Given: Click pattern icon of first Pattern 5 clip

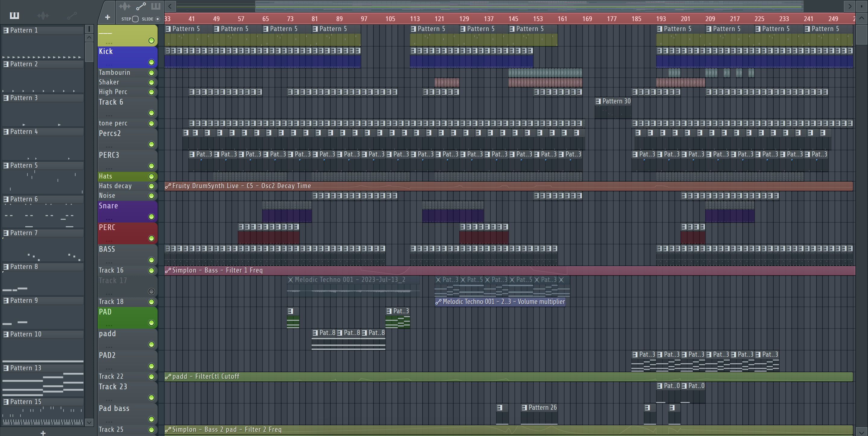Looking at the screenshot, I should [168, 29].
